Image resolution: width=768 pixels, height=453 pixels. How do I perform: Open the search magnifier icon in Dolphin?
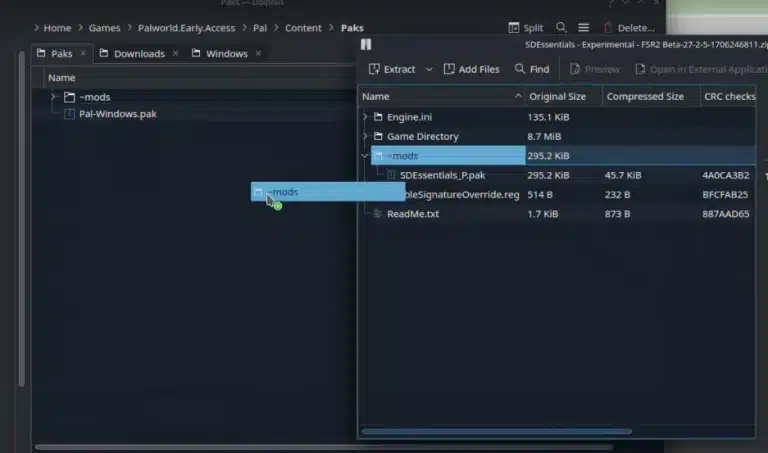pyautogui.click(x=561, y=27)
